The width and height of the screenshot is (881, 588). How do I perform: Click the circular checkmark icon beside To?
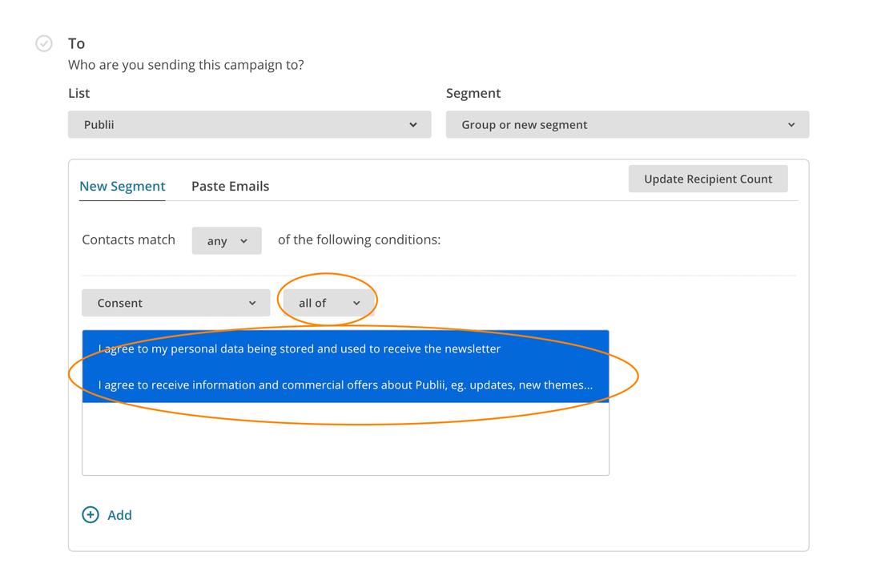click(x=44, y=43)
